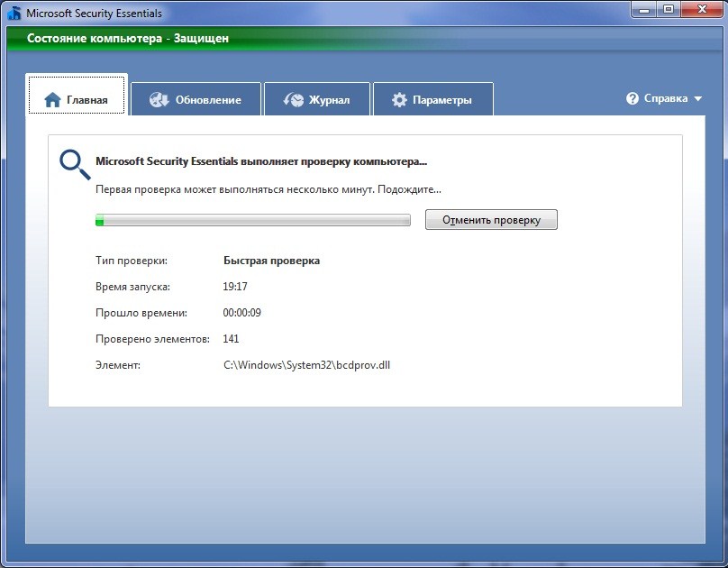Screen dimensions: 728x568
Task: Click the Microsoft Security Essentials title icon
Action: pos(14,13)
